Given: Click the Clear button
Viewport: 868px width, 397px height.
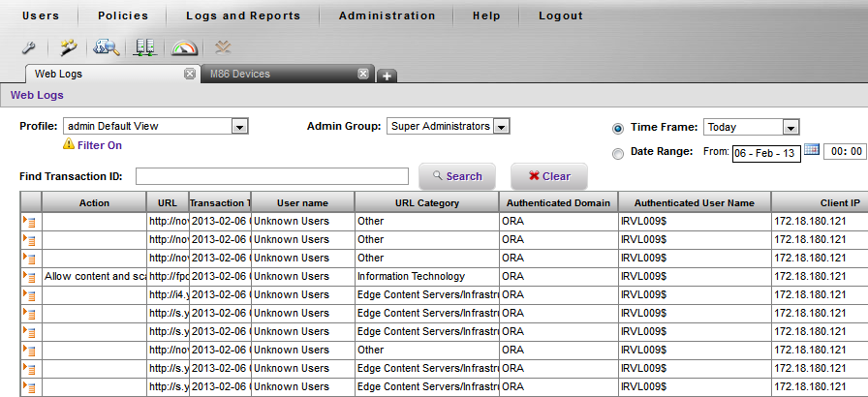Looking at the screenshot, I should [548, 176].
